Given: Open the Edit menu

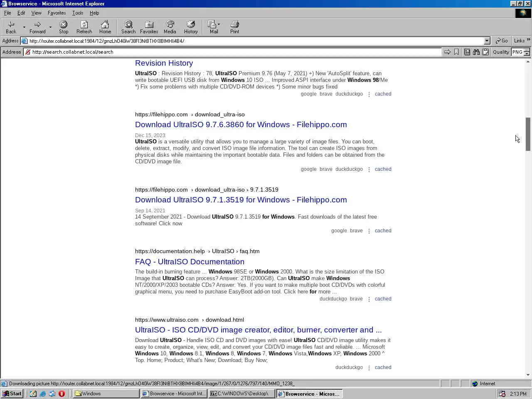Looking at the screenshot, I should [21, 13].
